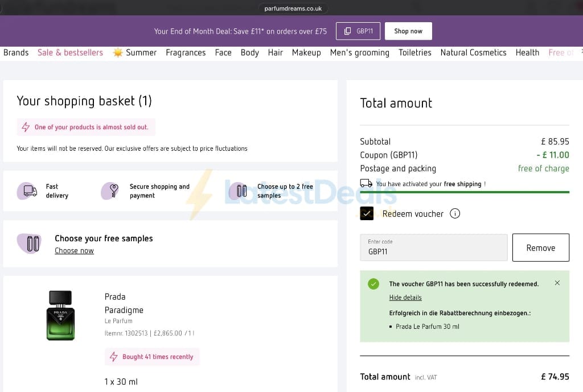Viewport: 583px width, 392px height.
Task: Go to Men's grooming
Action: (x=360, y=53)
